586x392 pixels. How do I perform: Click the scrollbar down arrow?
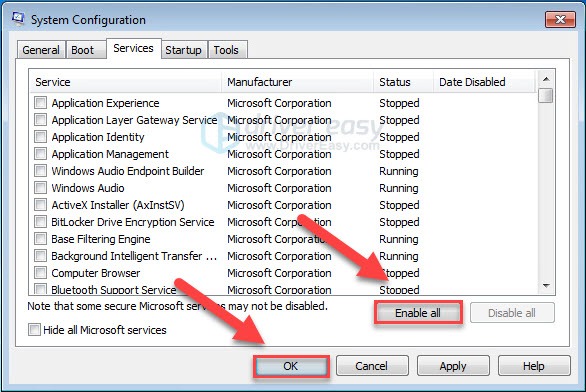click(x=546, y=286)
